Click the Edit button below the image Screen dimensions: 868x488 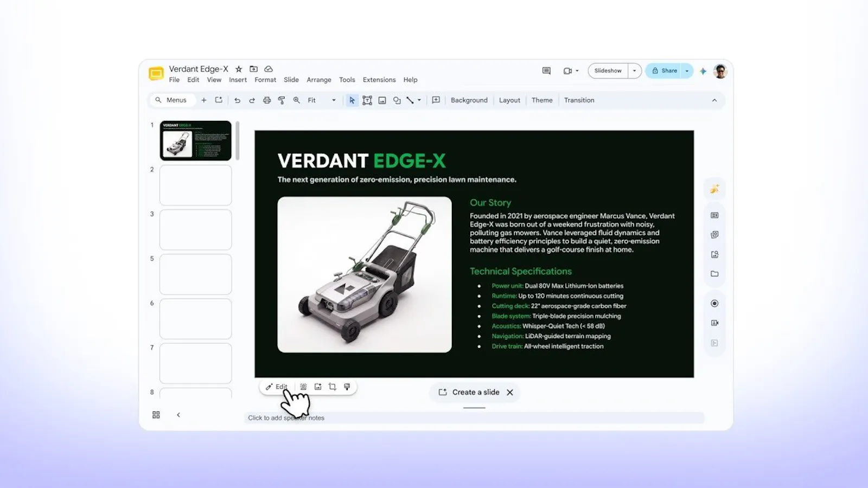[x=277, y=387]
